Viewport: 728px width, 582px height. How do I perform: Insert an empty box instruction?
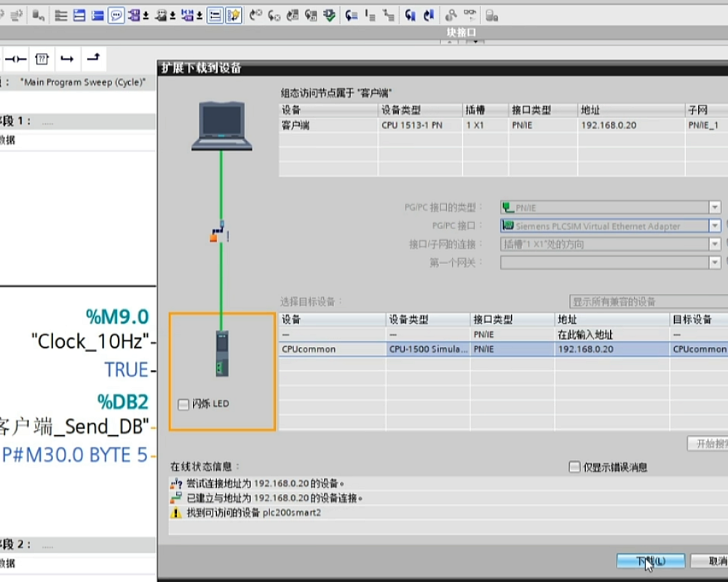(42, 59)
